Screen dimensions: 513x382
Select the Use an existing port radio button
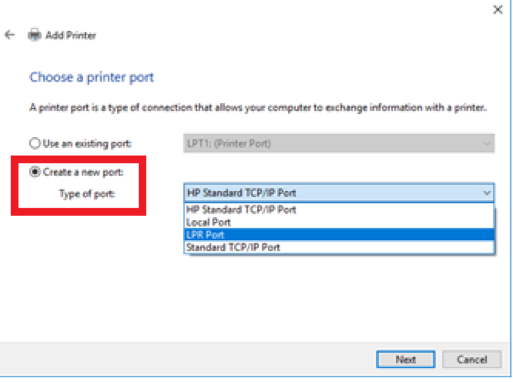(35, 143)
